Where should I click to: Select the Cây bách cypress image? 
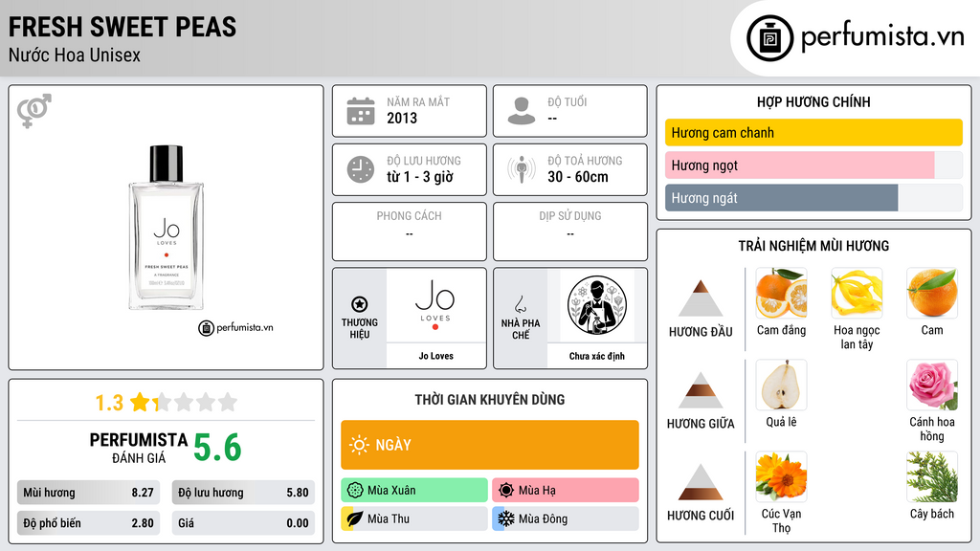point(932,476)
